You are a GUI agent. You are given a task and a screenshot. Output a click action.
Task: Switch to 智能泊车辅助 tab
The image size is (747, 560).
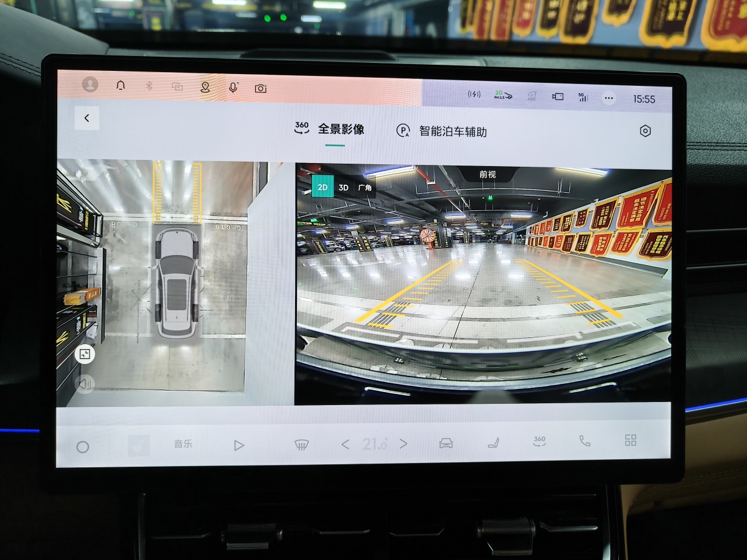click(441, 131)
